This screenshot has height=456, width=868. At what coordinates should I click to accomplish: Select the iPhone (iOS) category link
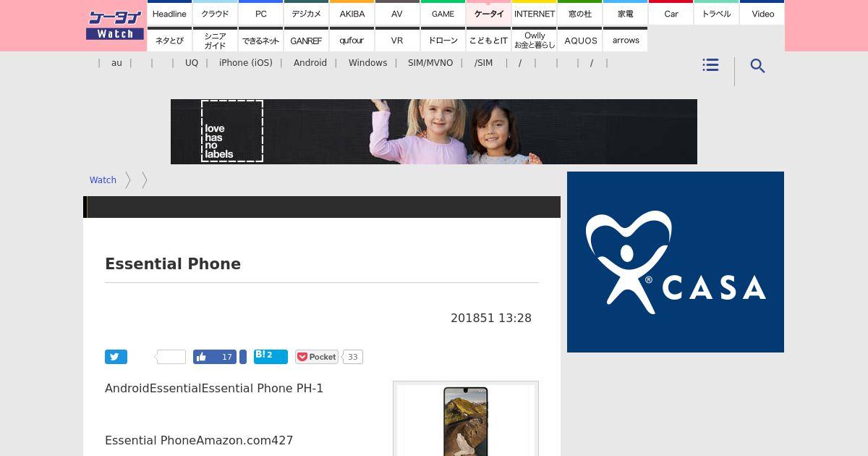pyautogui.click(x=246, y=63)
